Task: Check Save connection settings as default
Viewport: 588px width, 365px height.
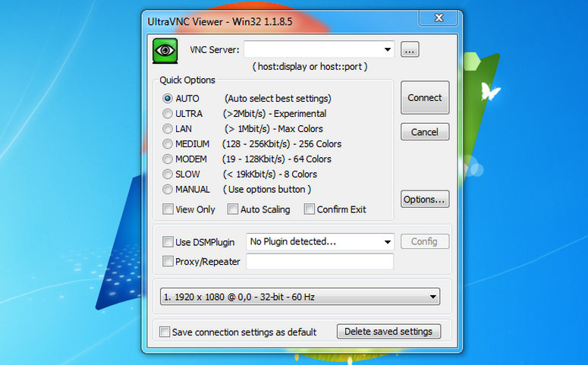Action: 164,332
